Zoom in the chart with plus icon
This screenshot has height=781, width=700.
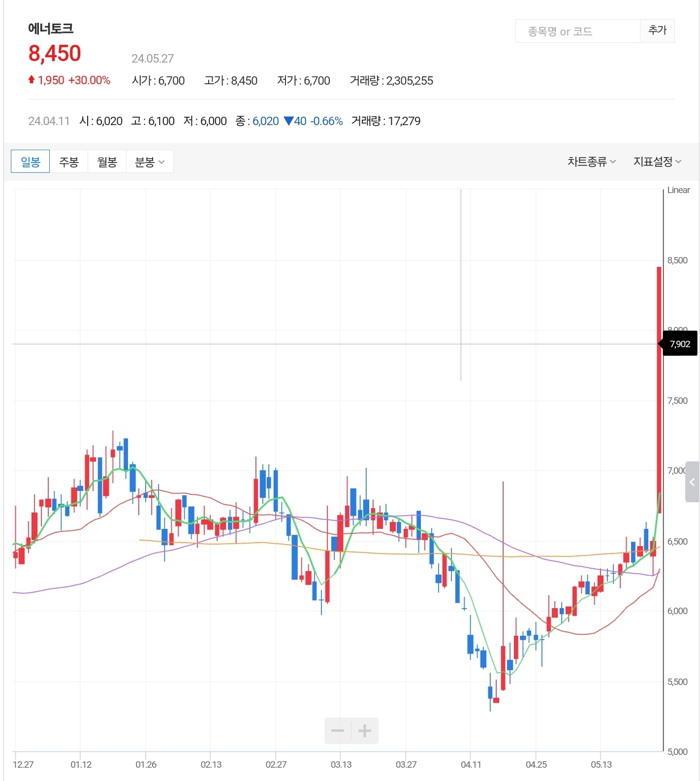(365, 730)
